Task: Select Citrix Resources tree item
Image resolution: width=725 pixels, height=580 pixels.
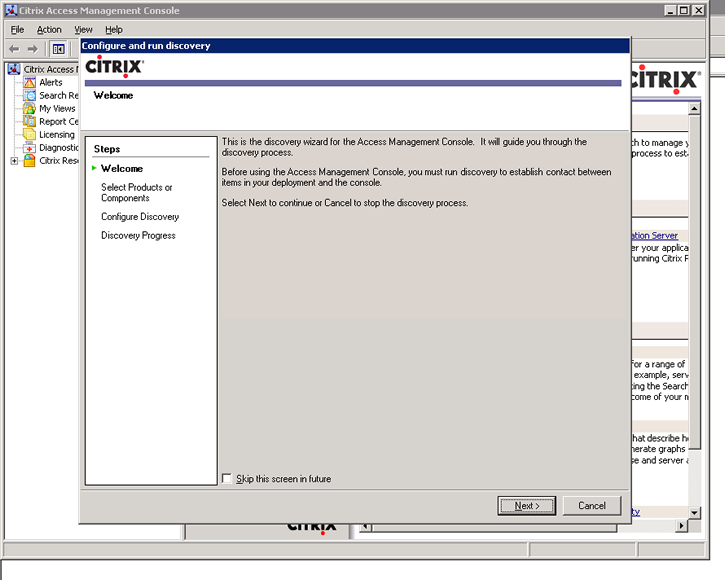Action: point(59,160)
